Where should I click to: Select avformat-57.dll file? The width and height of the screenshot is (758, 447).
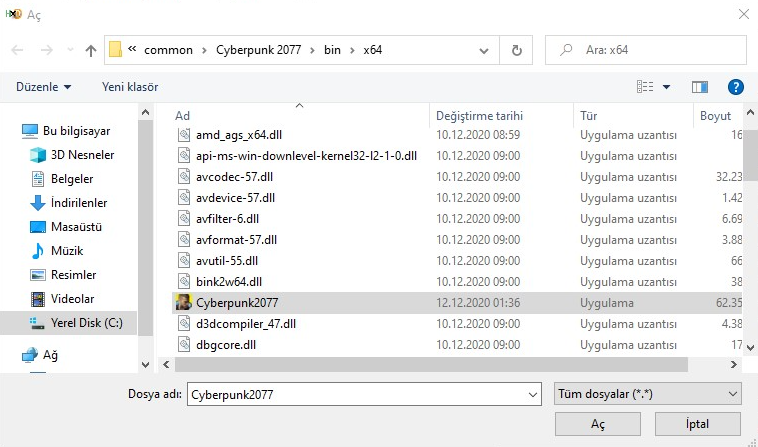coord(236,240)
